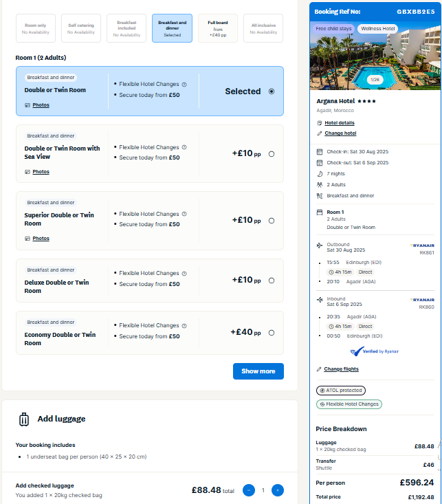Image resolution: width=442 pixels, height=504 pixels.
Task: Click the cutlery icon beside Breakfast and dinner
Action: (320, 196)
